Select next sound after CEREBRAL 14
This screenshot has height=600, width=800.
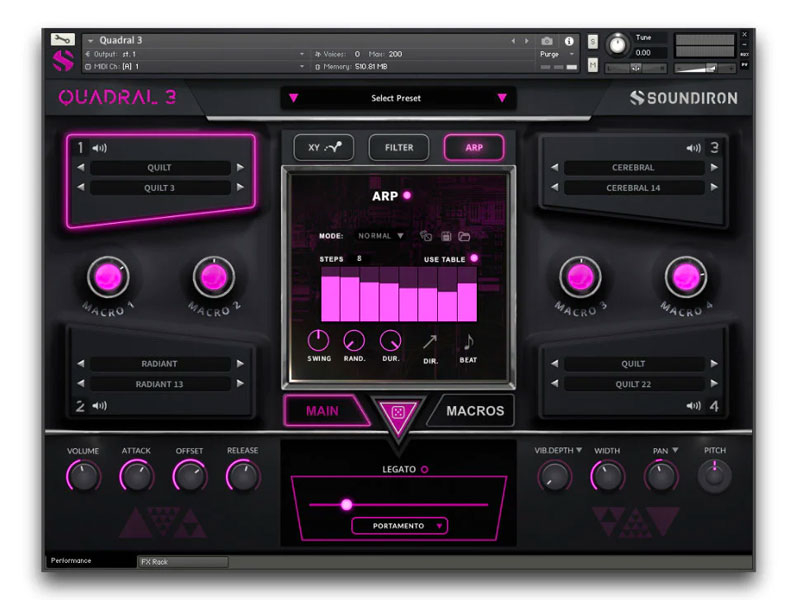coord(714,187)
